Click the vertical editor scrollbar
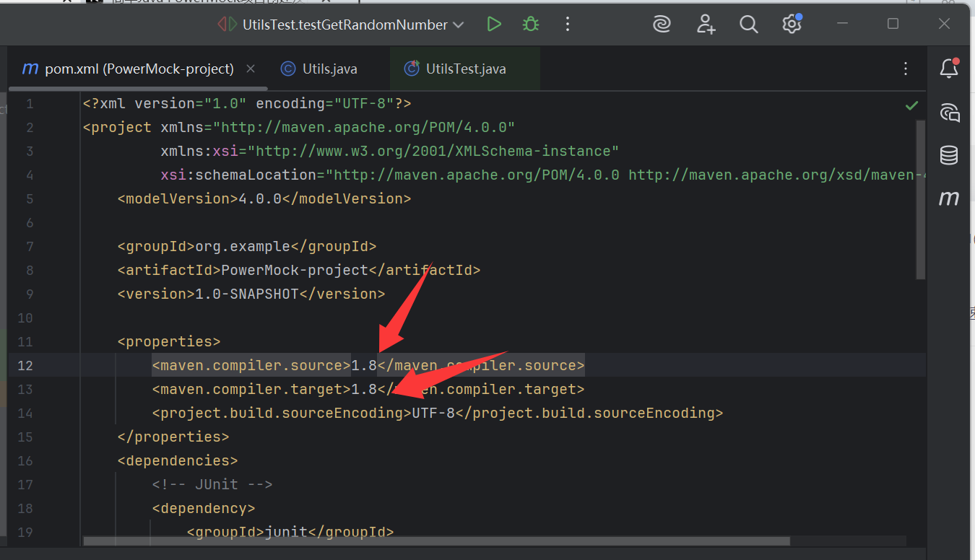The image size is (975, 560). [922, 202]
